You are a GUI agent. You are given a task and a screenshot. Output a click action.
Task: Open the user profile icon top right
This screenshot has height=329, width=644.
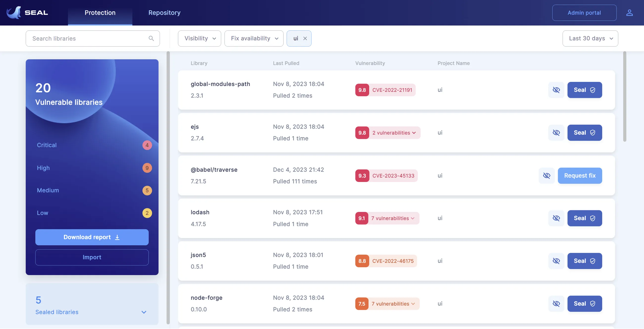click(x=630, y=12)
